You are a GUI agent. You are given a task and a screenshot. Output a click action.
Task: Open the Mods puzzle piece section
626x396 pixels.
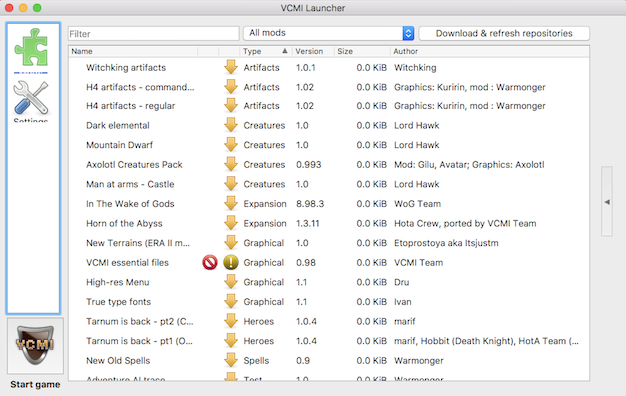[31, 47]
